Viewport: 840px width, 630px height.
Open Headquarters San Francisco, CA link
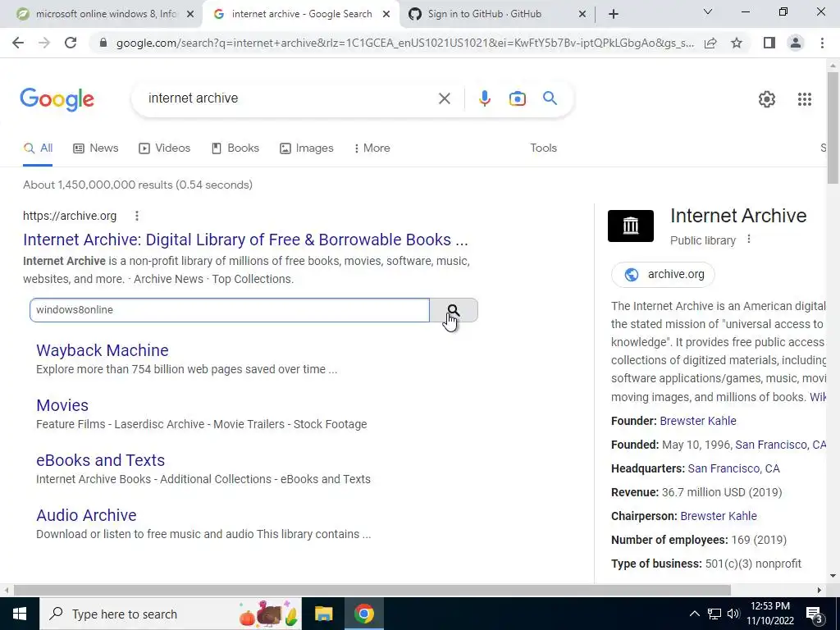pyautogui.click(x=733, y=468)
